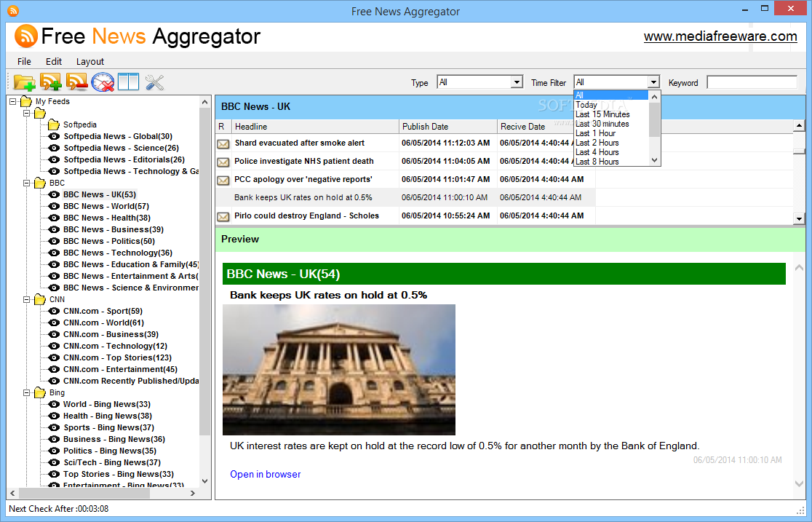
Task: Click the CNN folder icon
Action: pyautogui.click(x=40, y=300)
